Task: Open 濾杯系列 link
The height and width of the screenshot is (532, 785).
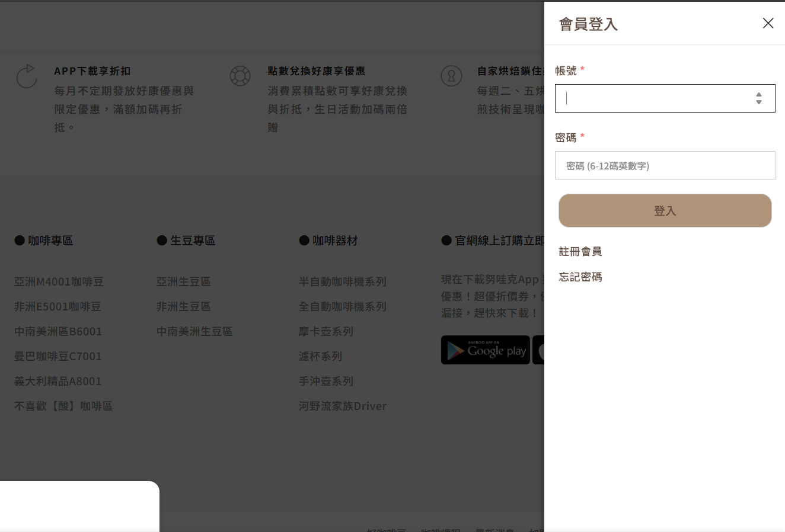Action: [x=321, y=356]
